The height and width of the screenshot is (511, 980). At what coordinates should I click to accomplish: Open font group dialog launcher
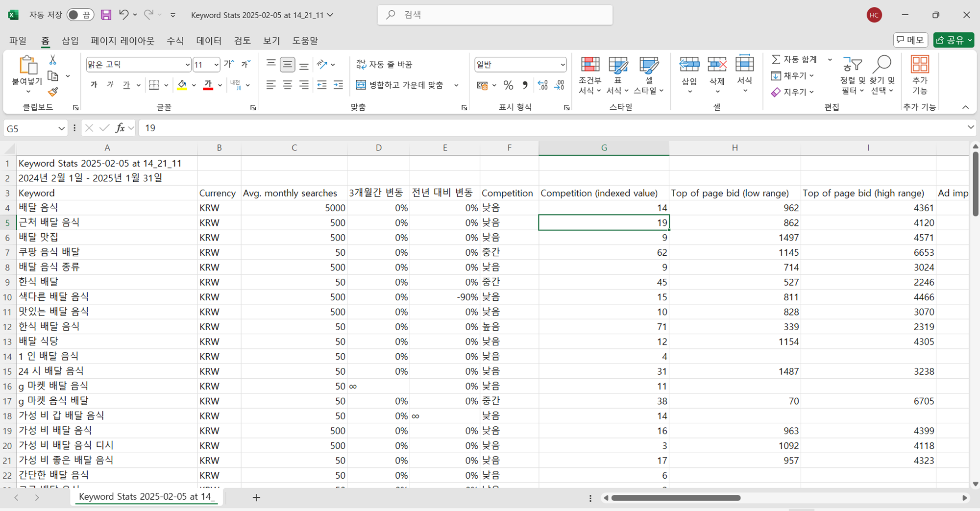point(253,107)
